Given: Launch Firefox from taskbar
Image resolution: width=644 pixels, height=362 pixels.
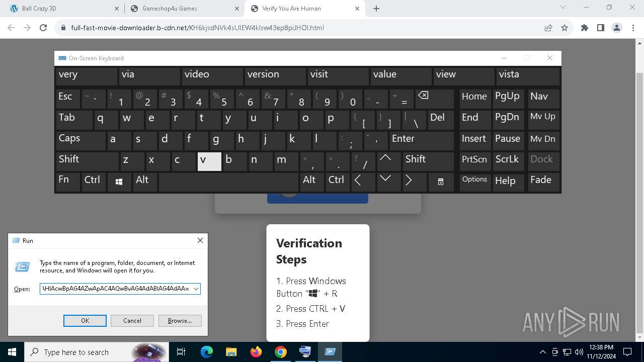Looking at the screenshot, I should pyautogui.click(x=256, y=352).
